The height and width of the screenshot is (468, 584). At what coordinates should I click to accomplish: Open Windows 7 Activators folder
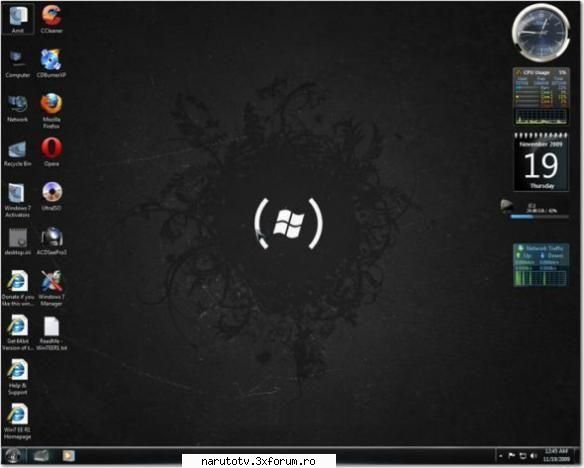pyautogui.click(x=18, y=200)
